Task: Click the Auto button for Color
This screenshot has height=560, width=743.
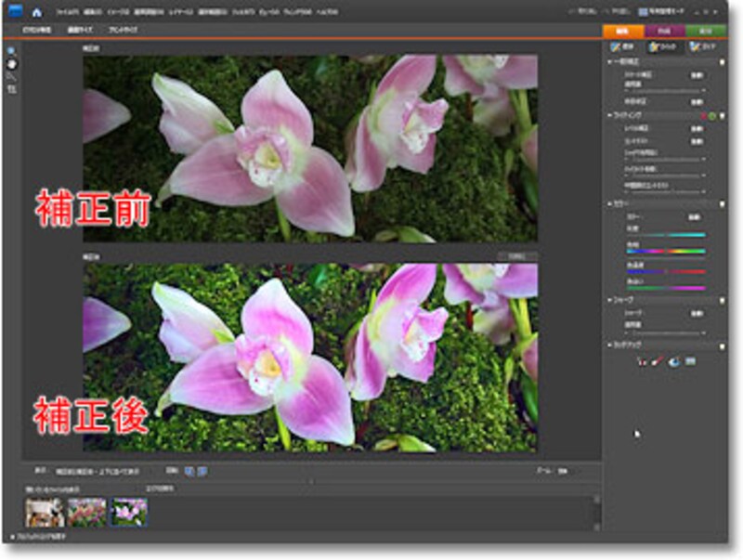Action: coord(694,216)
